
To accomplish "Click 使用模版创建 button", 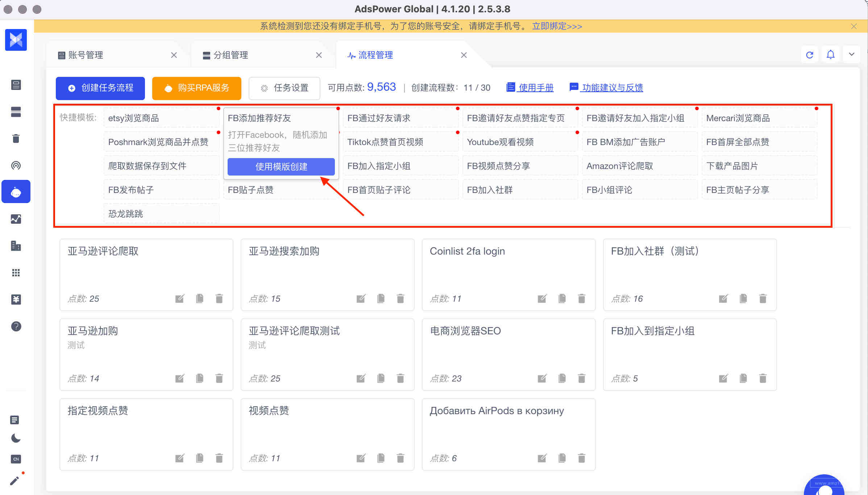I will [281, 166].
